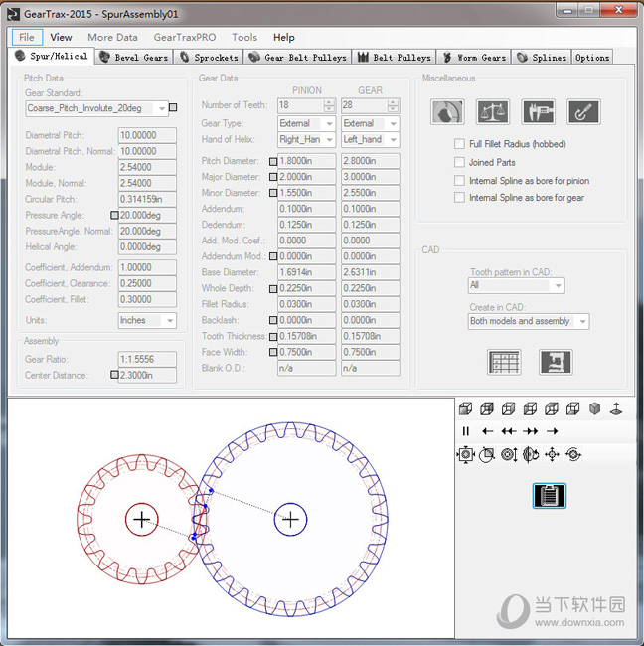Click the pinion Face Width field
The width and height of the screenshot is (644, 646).
[306, 352]
